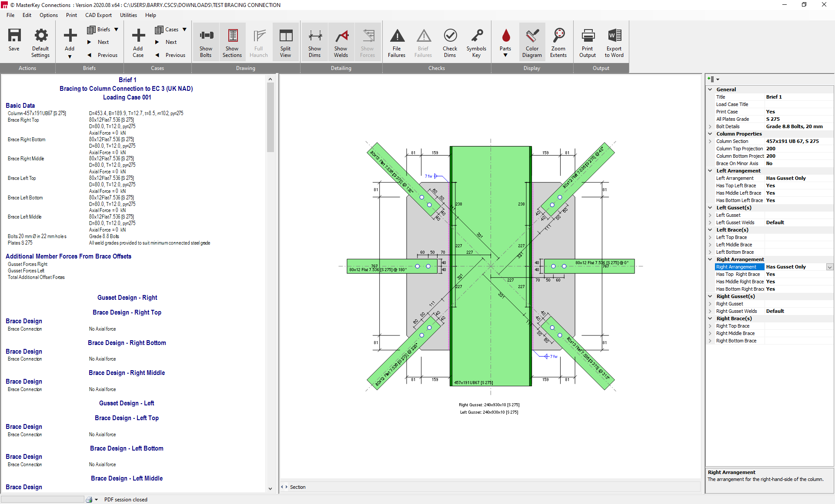Show File Failures report
This screenshot has height=504, width=835.
pyautogui.click(x=397, y=42)
